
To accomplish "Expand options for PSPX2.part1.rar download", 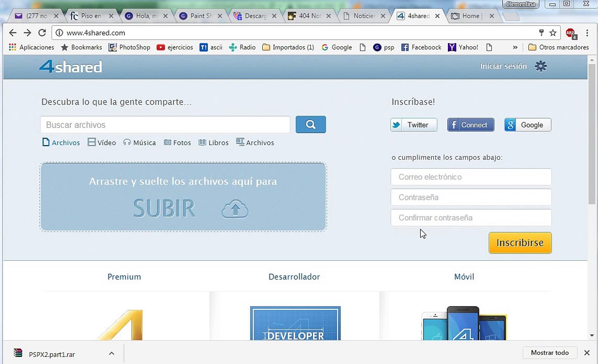I will tap(111, 353).
